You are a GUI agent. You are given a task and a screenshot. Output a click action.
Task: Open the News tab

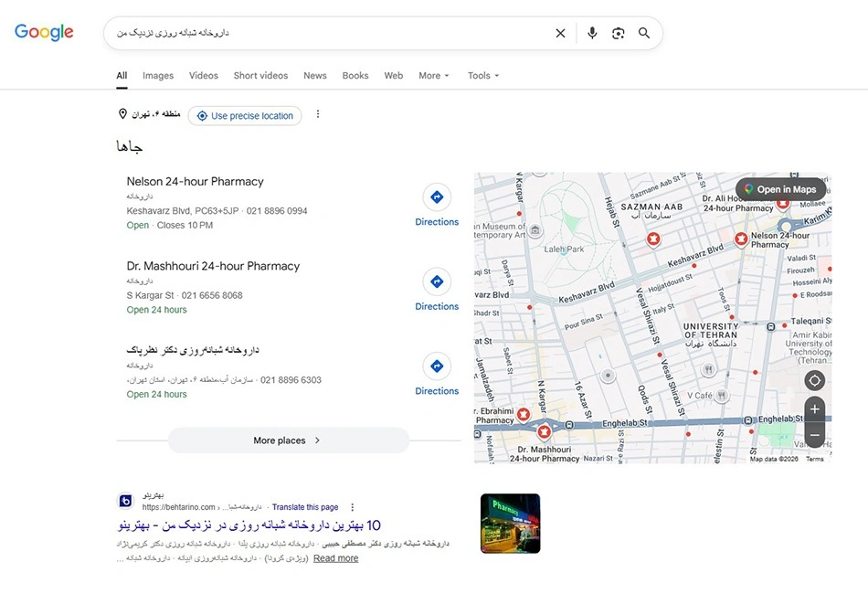[x=315, y=75]
